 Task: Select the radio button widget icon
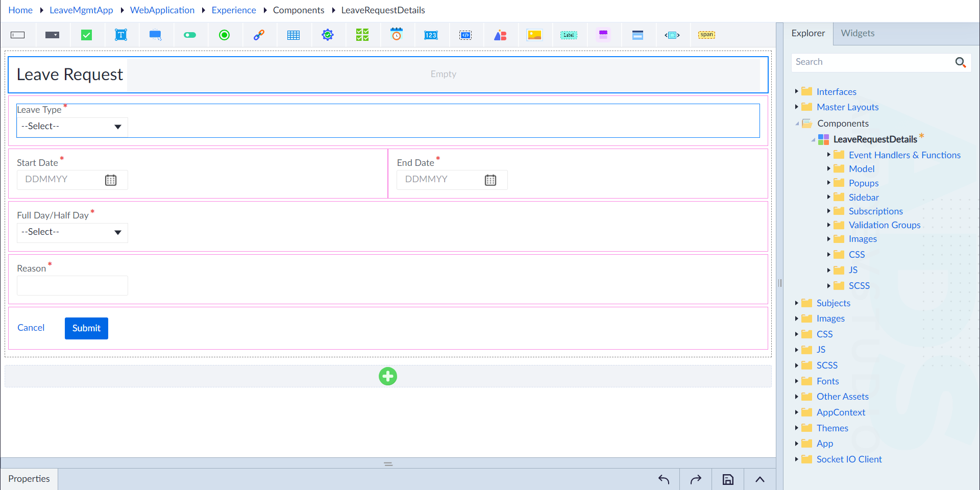click(224, 35)
